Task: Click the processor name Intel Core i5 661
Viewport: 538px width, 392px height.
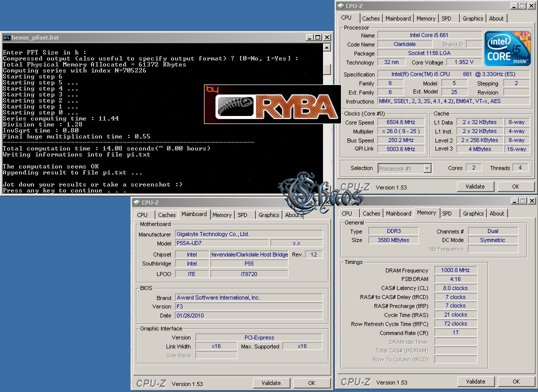Action: 429,35
